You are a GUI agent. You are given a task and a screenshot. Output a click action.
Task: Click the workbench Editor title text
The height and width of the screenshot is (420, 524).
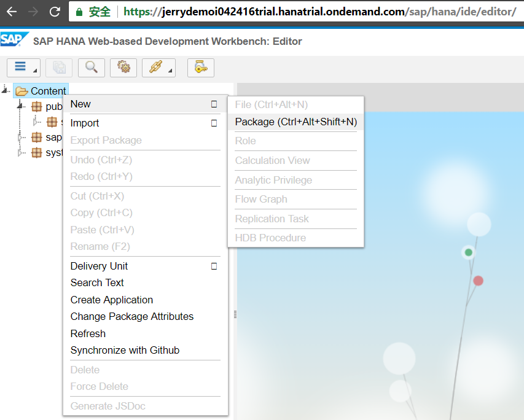(168, 41)
